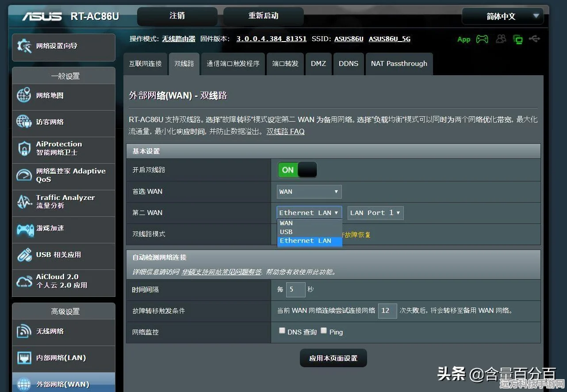Open the language dropdown
This screenshot has width=567, height=392.
(503, 16)
